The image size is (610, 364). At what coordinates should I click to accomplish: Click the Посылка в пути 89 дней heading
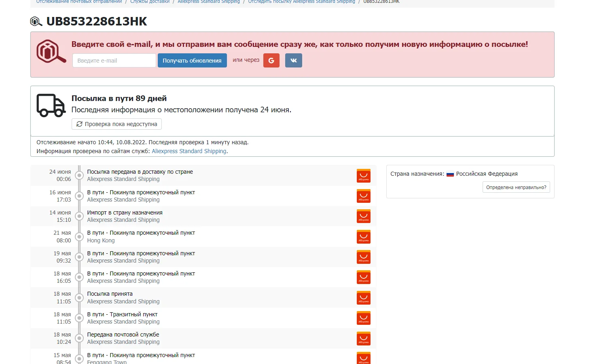point(119,99)
